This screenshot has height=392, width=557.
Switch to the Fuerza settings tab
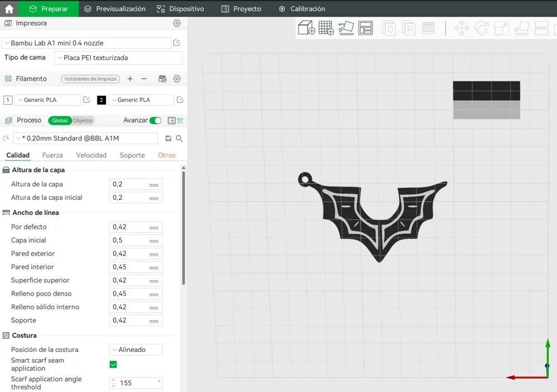[x=52, y=155]
